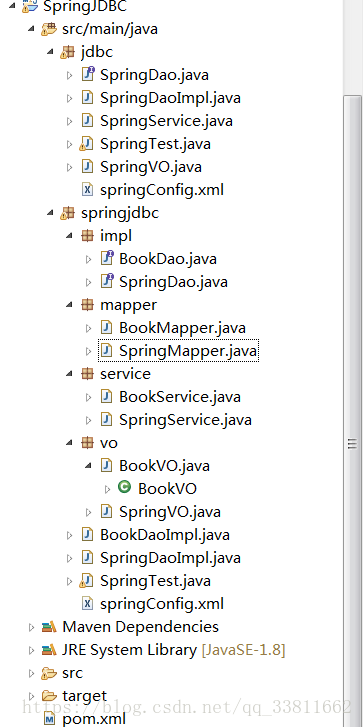Click the BookDaoImpl.java file icon
This screenshot has width=363, height=727.
tap(87, 535)
